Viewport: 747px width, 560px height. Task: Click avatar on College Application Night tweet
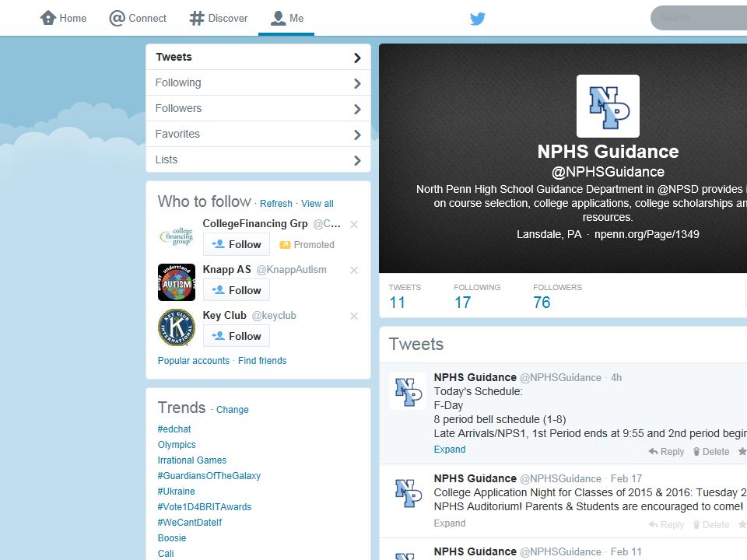[409, 493]
